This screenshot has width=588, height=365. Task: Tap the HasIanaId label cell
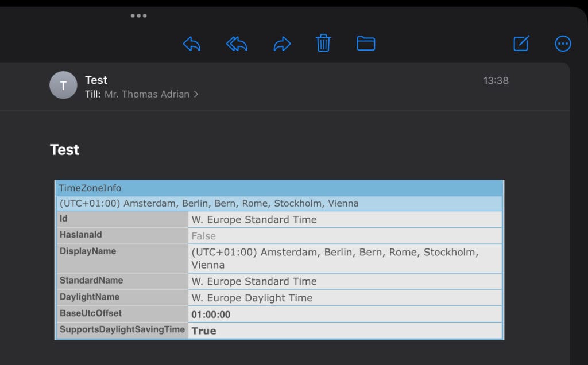tap(122, 236)
